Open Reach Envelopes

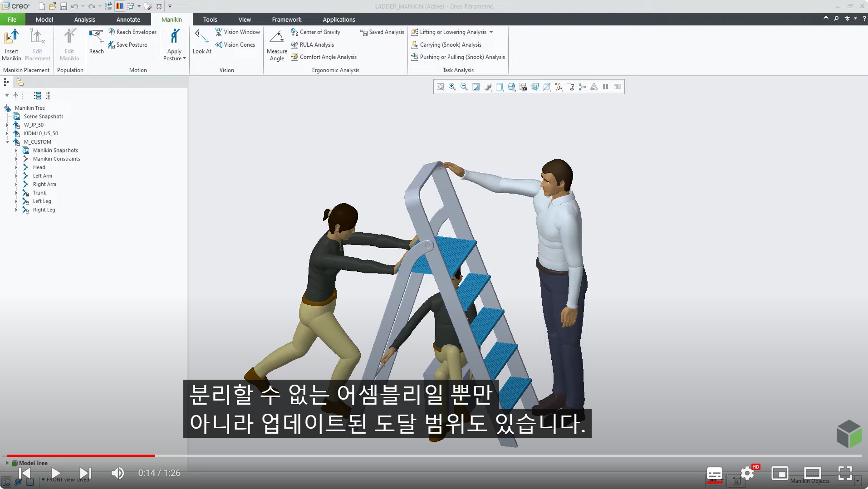132,32
